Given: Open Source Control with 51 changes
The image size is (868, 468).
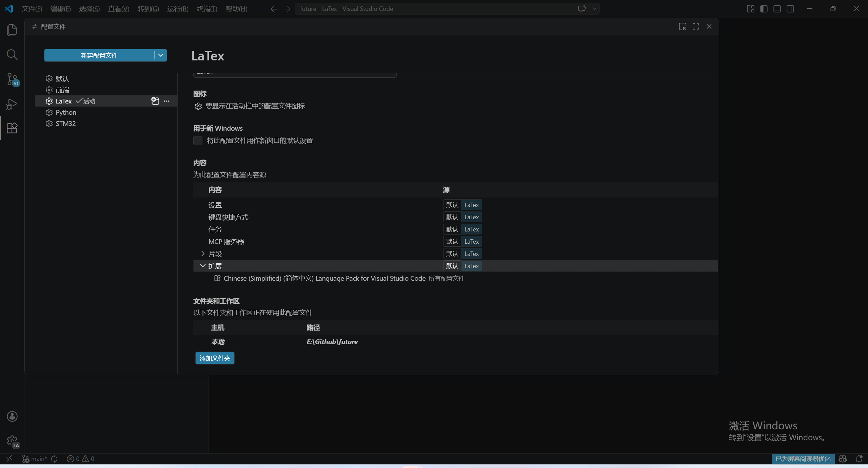Looking at the screenshot, I should point(12,79).
